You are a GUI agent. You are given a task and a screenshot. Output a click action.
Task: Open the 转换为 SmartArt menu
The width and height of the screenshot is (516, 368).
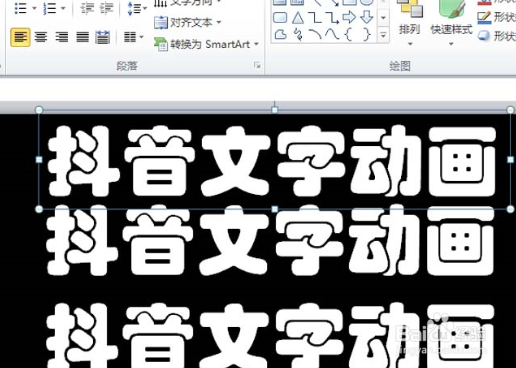click(206, 44)
